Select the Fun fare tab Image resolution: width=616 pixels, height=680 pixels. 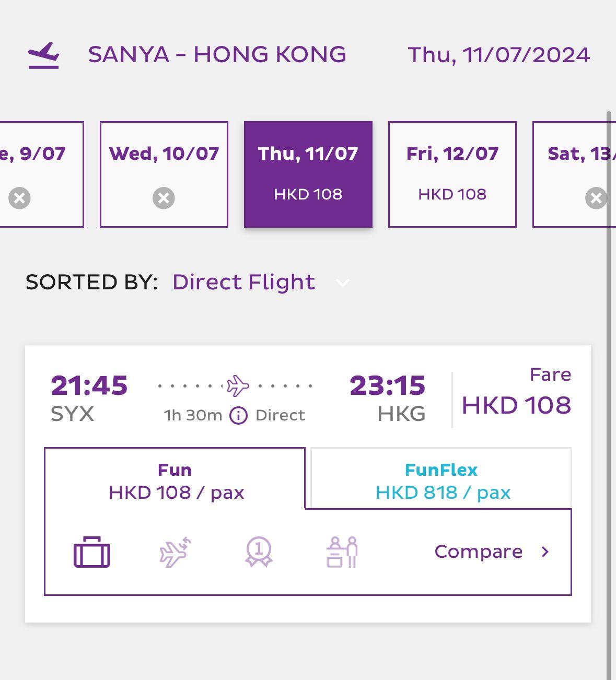[x=175, y=481]
